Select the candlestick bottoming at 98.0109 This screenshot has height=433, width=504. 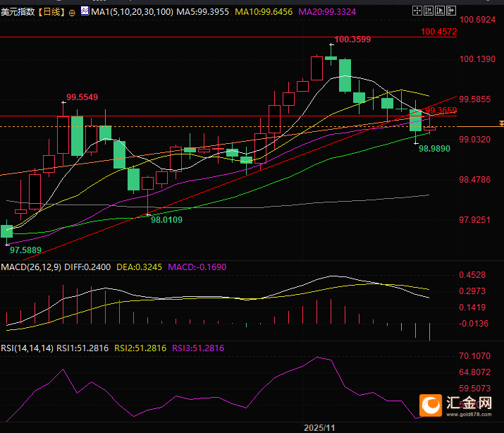click(148, 195)
